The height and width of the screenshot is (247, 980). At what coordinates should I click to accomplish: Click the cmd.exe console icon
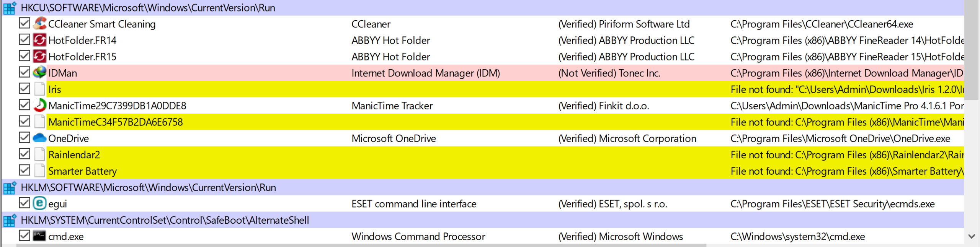39,236
